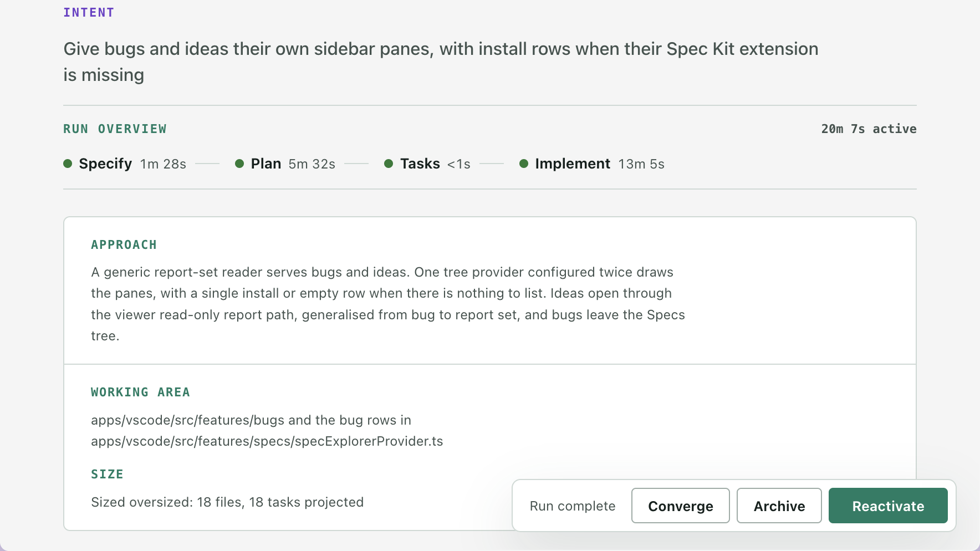Click the WORKING AREA section heading
The image size is (980, 551).
[x=140, y=392]
